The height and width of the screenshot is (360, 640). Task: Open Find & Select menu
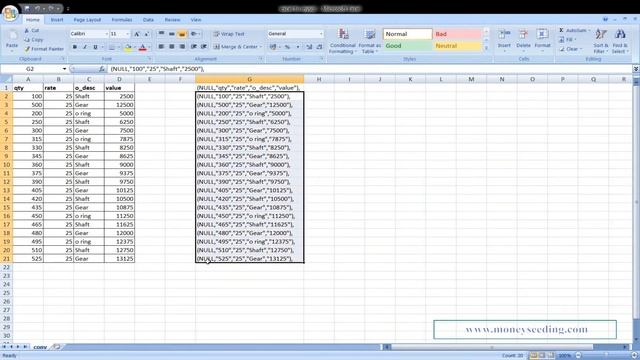click(x=620, y=41)
